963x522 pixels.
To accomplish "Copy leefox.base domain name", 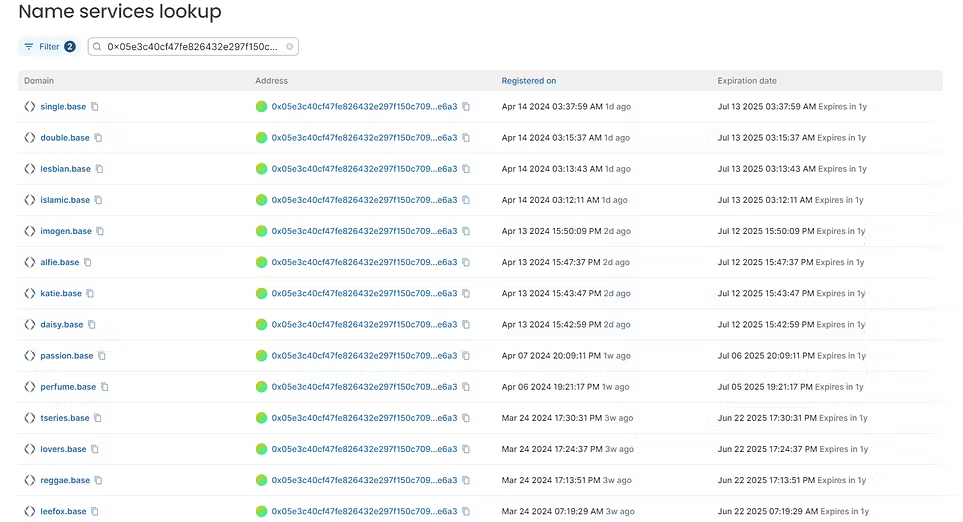I will 95,511.
